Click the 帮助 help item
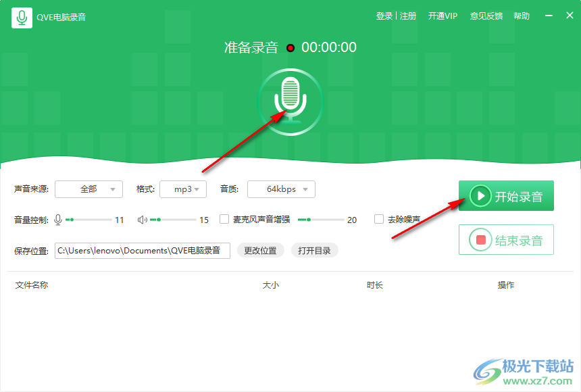Image resolution: width=581 pixels, height=392 pixels. pyautogui.click(x=522, y=16)
